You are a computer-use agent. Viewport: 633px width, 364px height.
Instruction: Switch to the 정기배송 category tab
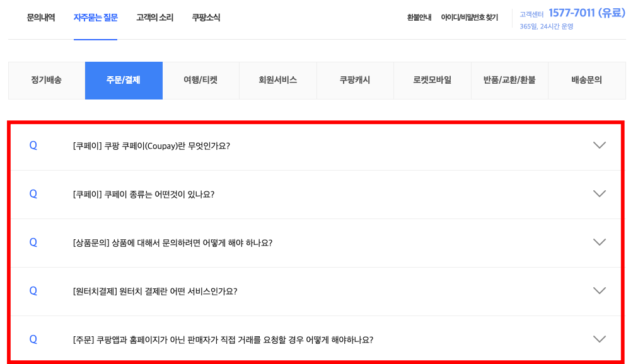point(47,80)
